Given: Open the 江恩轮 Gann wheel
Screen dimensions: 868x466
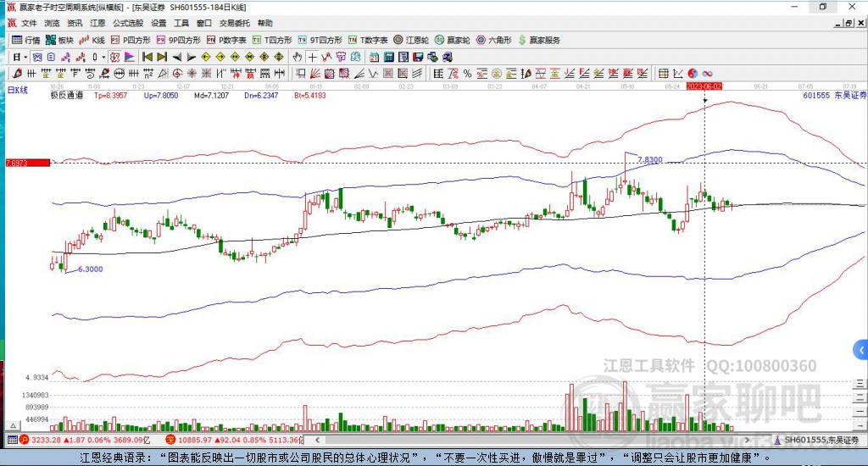Looking at the screenshot, I should (411, 40).
